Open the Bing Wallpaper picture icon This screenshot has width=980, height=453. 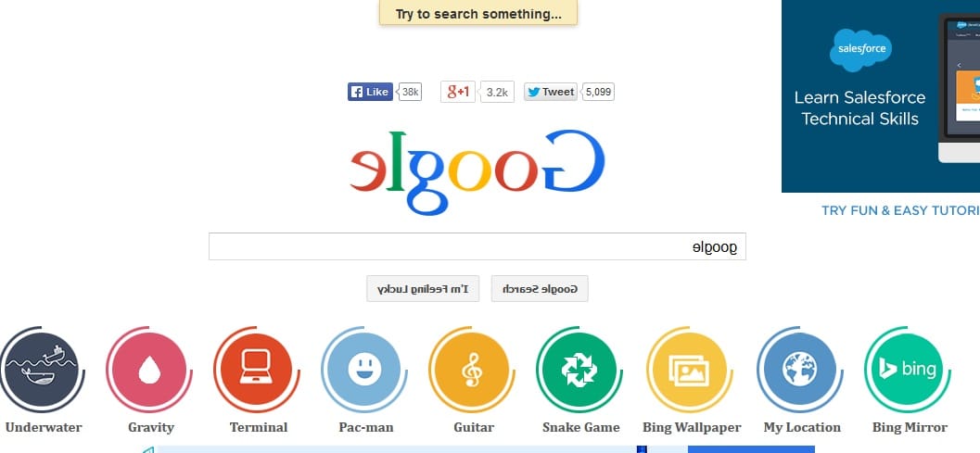click(x=690, y=370)
